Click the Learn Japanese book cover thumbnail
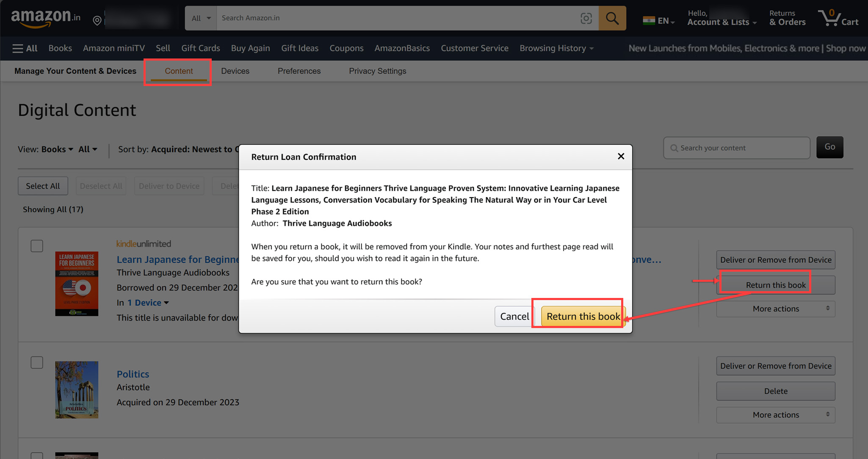Screen dimensions: 868x459 pyautogui.click(x=77, y=284)
